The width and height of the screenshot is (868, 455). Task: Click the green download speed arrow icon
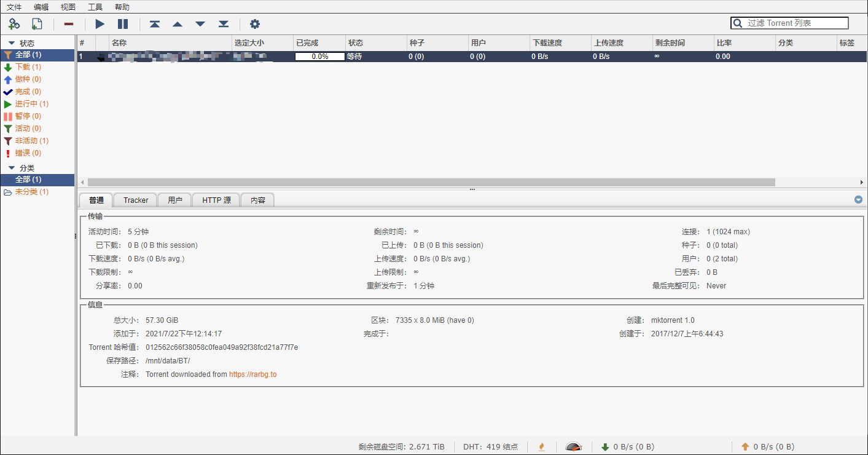pyautogui.click(x=605, y=447)
